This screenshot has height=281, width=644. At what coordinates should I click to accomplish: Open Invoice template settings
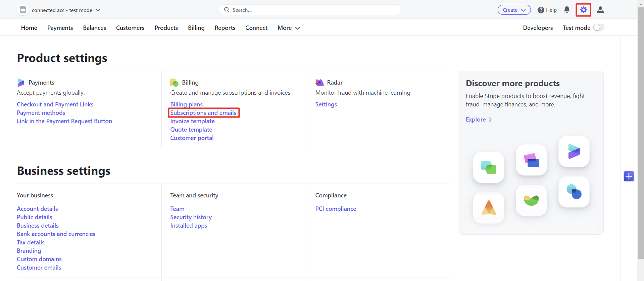coord(192,121)
